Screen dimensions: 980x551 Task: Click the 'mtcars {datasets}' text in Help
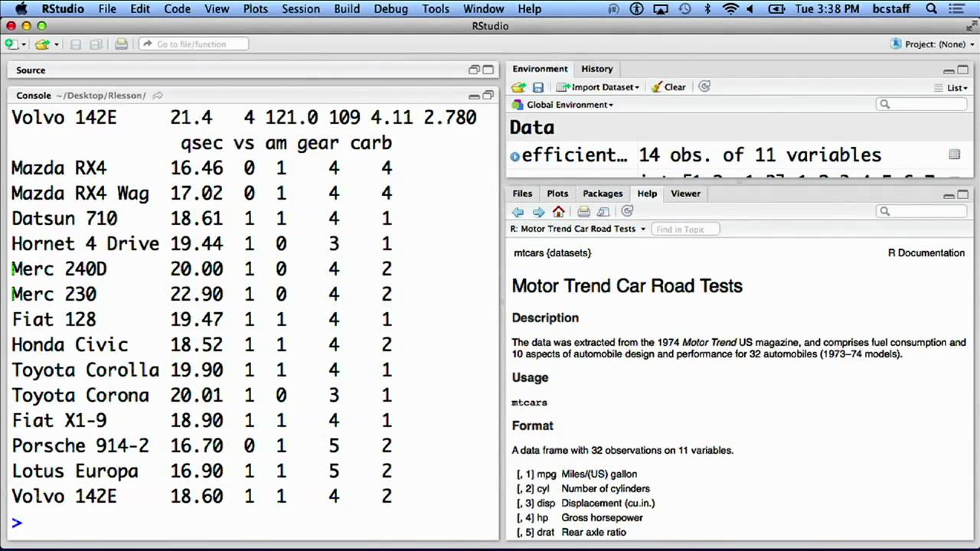(x=552, y=253)
